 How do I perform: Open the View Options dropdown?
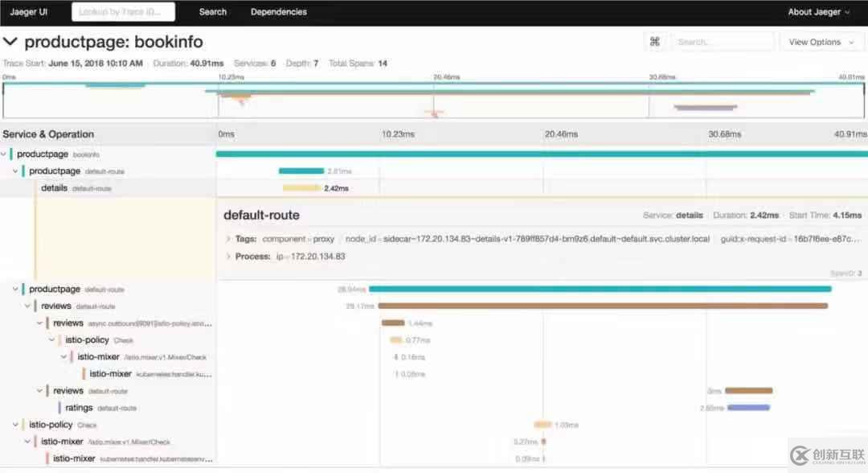(x=821, y=42)
